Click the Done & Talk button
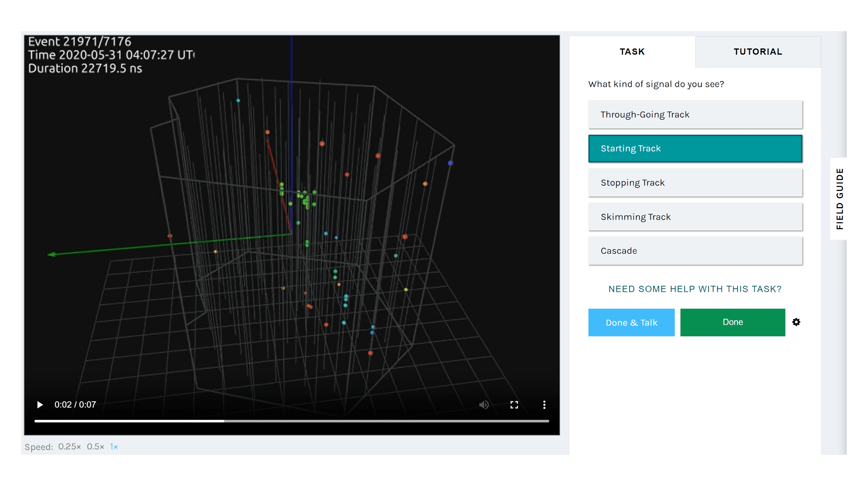868x488 pixels. tap(631, 322)
